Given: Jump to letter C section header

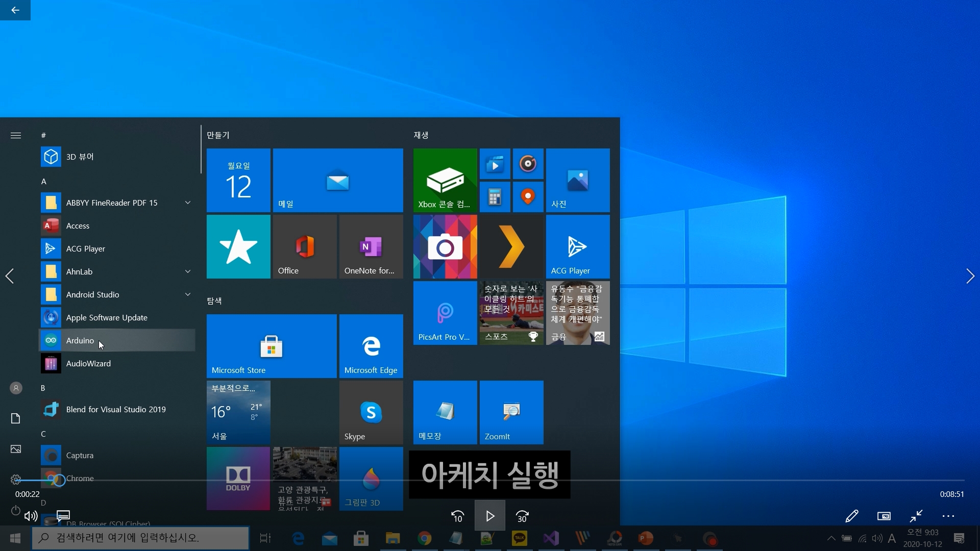Looking at the screenshot, I should pos(43,434).
